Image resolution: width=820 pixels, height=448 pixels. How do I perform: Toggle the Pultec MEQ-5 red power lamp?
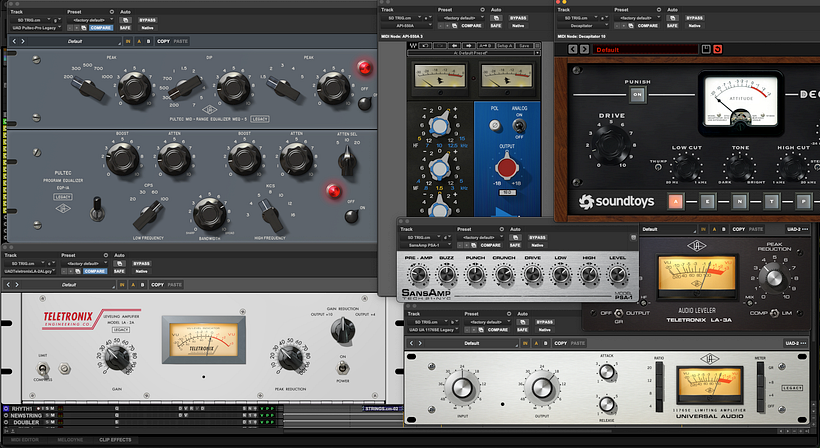[x=365, y=67]
